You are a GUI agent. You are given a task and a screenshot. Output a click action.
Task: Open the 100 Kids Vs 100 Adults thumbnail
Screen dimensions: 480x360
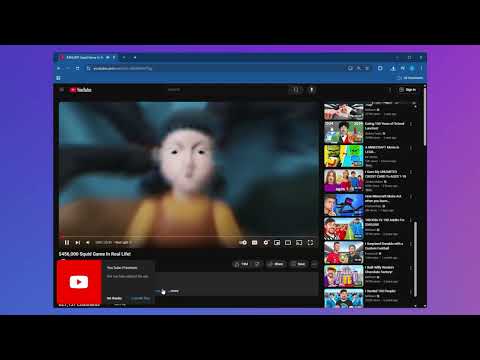pos(344,229)
